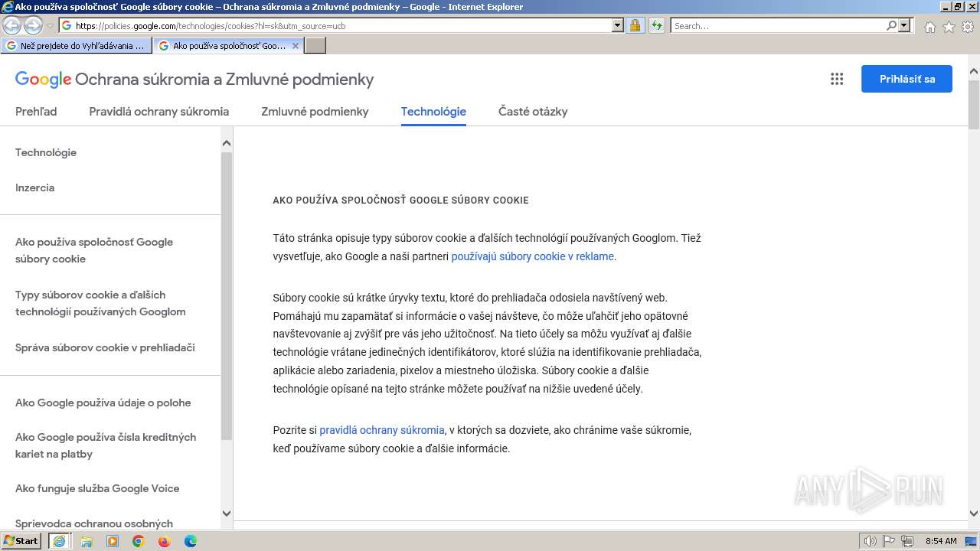Click the Google logo
Viewport: 980px width, 551px height.
(x=43, y=79)
